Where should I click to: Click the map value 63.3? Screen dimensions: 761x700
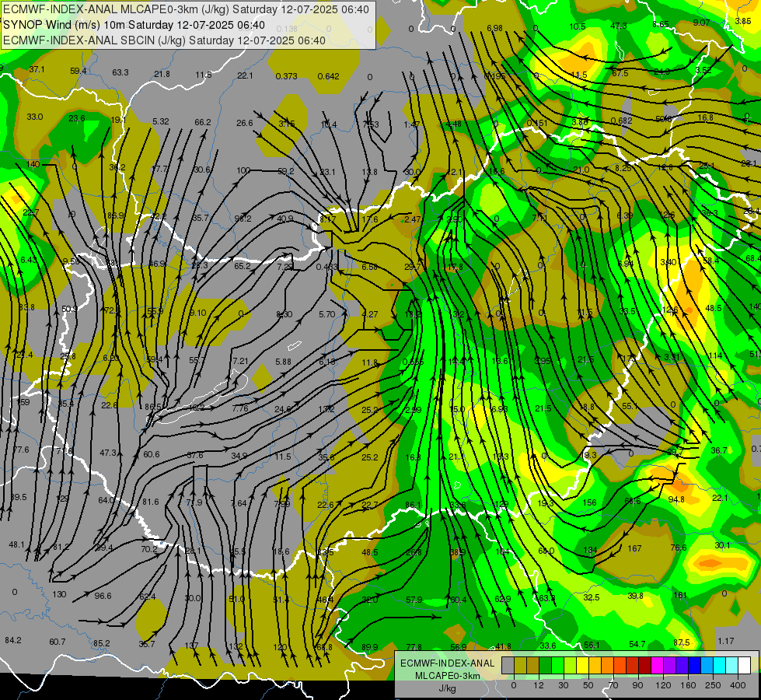(120, 72)
